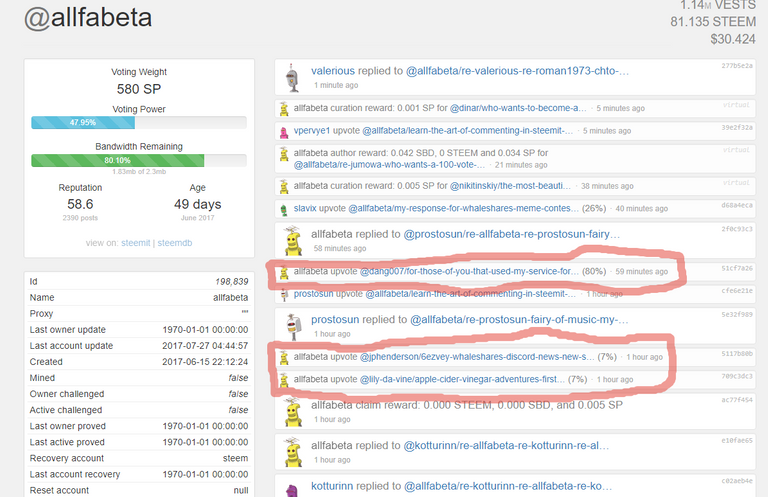Click avatar next to lily-da-vine upvote row
Image resolution: width=768 pixels, height=497 pixels.
(x=284, y=380)
